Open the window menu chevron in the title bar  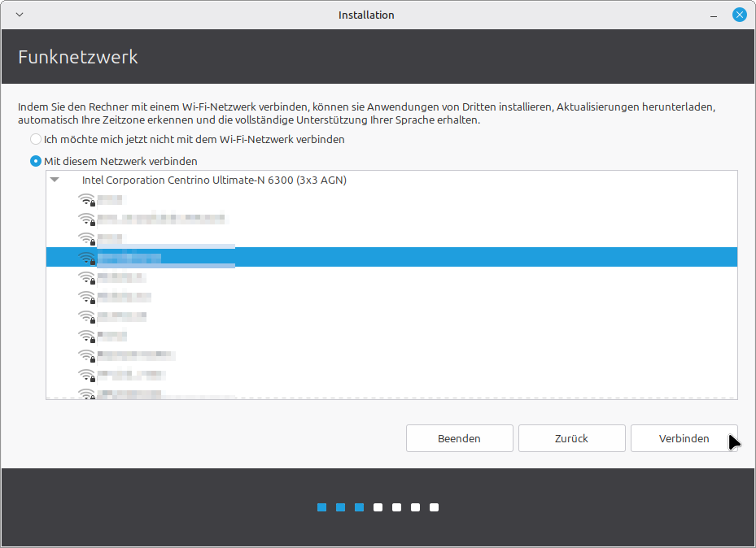click(x=20, y=15)
